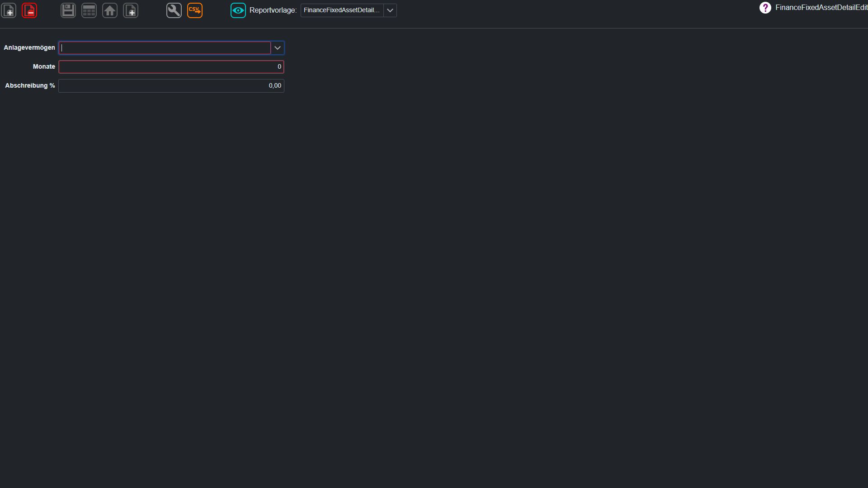Viewport: 868px width, 488px height.
Task: Click the Abschreibung % value field
Action: pyautogui.click(x=171, y=86)
